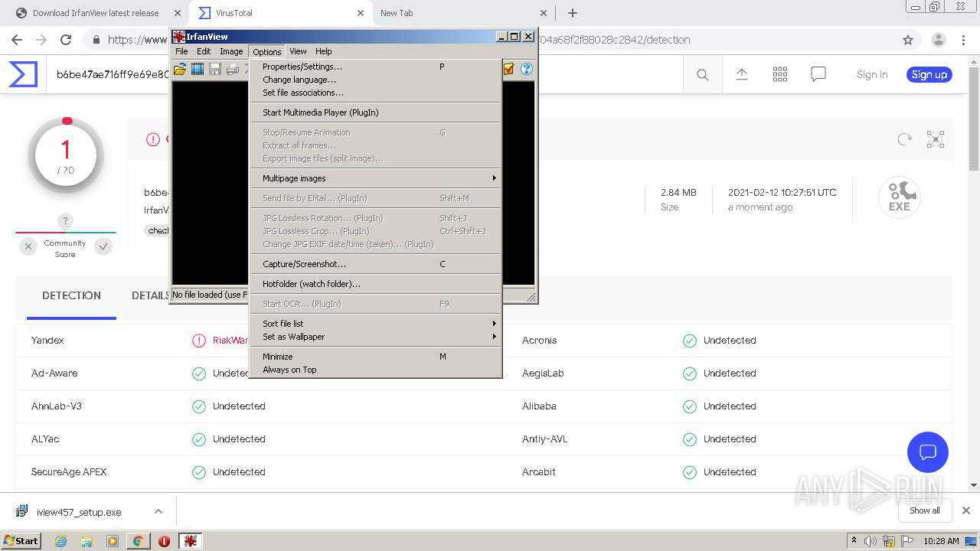Open the IrfanView View menu
This screenshot has height=551, width=980.
(x=298, y=51)
